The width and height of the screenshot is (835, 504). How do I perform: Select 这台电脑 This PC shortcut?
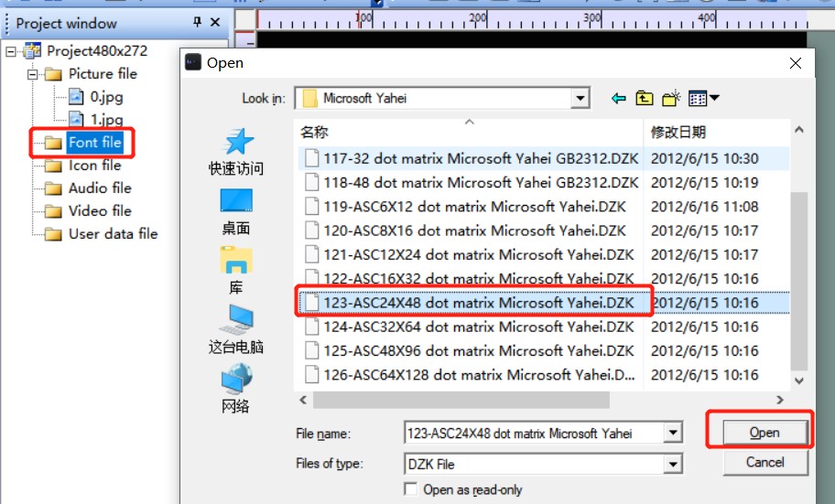point(236,329)
